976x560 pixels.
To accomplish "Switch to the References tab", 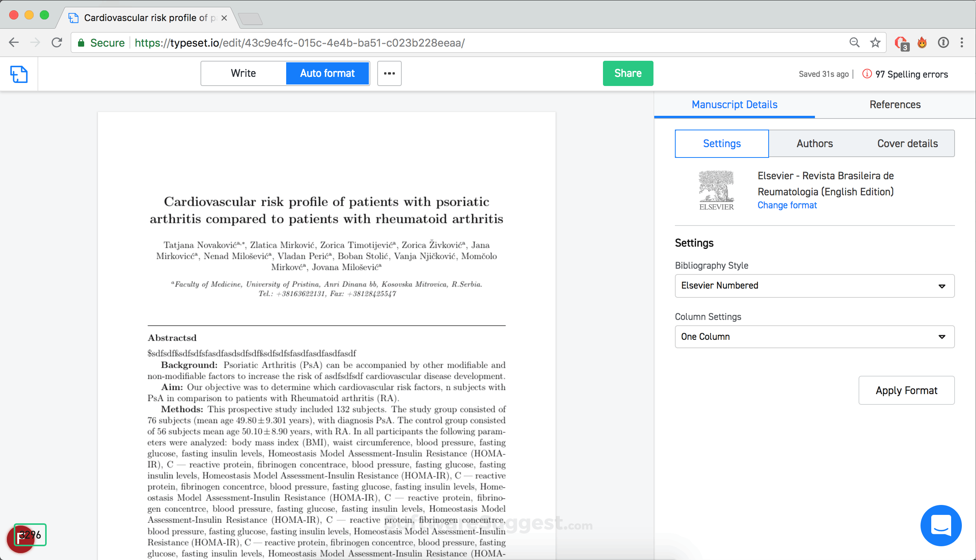I will coord(895,104).
